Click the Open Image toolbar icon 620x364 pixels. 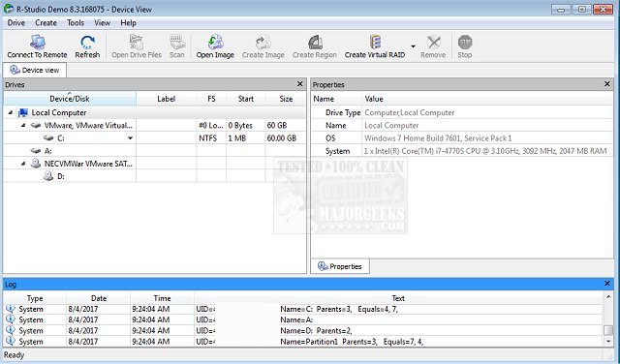(x=215, y=42)
